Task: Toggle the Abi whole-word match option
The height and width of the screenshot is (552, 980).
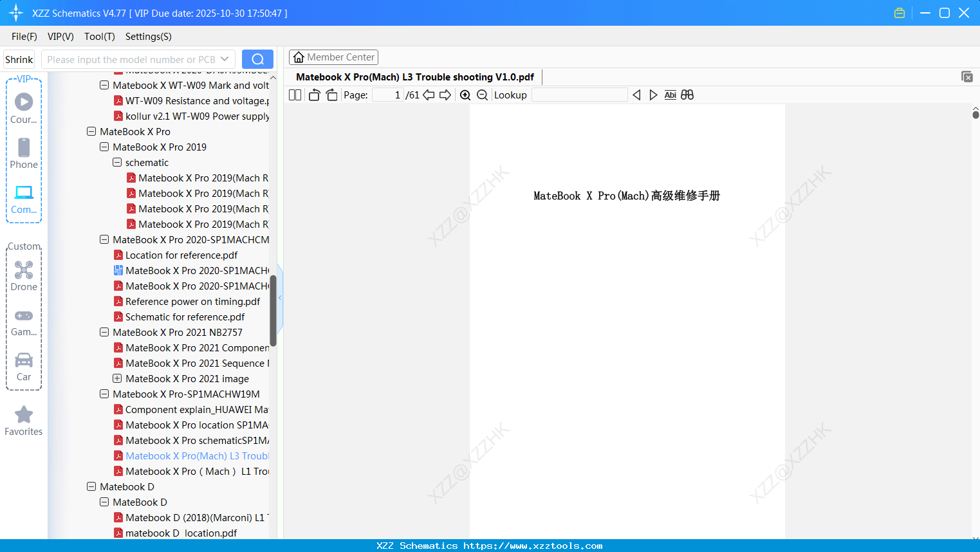Action: (670, 95)
